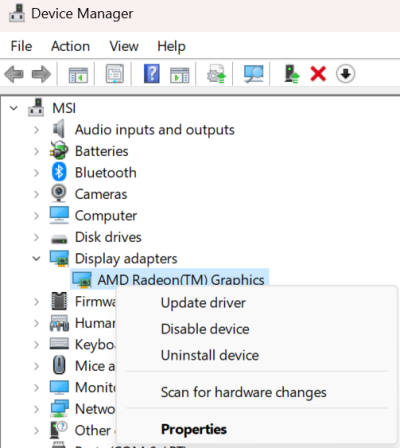Click the Device Manager title bar icon
This screenshot has height=448, width=400.
17,13
